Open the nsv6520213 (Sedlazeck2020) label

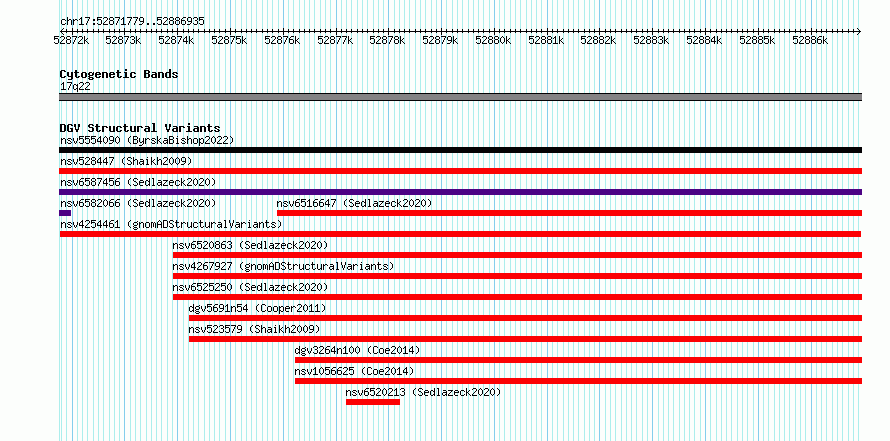pos(423,392)
